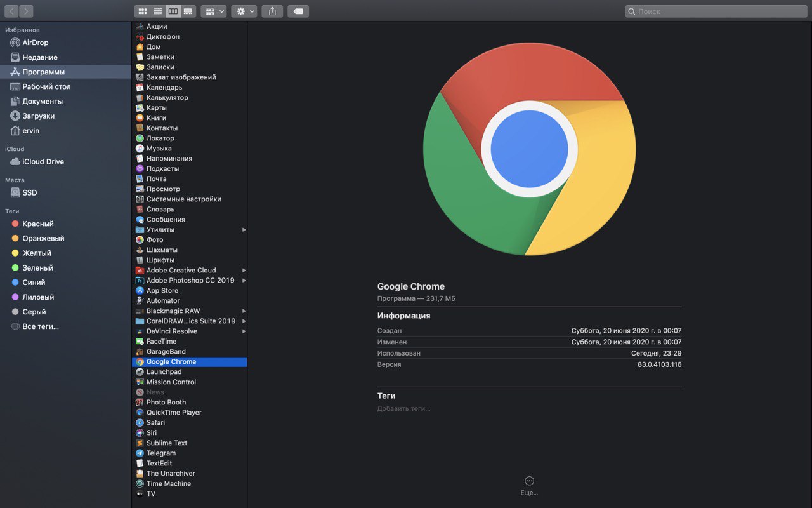Select GarageBand in the list
This screenshot has width=812, height=508.
189,351
